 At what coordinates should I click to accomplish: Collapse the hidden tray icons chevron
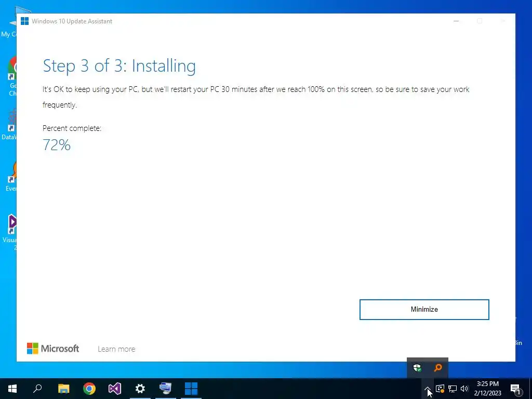coord(428,389)
